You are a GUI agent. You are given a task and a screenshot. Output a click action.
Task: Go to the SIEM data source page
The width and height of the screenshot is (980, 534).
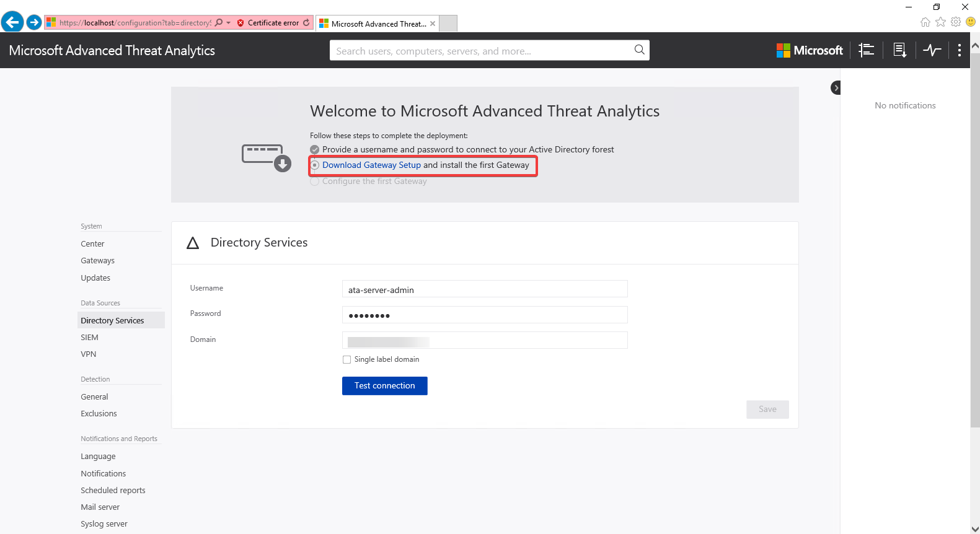[x=89, y=338]
